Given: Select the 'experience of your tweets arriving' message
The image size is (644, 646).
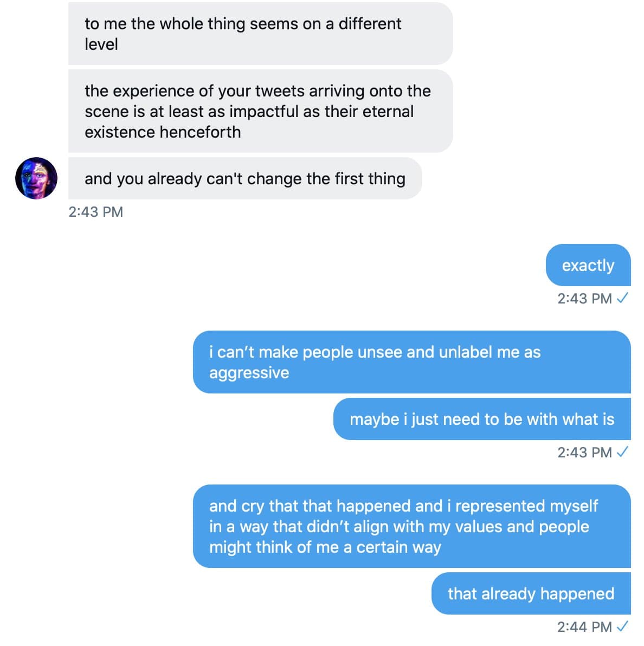Looking at the screenshot, I should tap(260, 111).
